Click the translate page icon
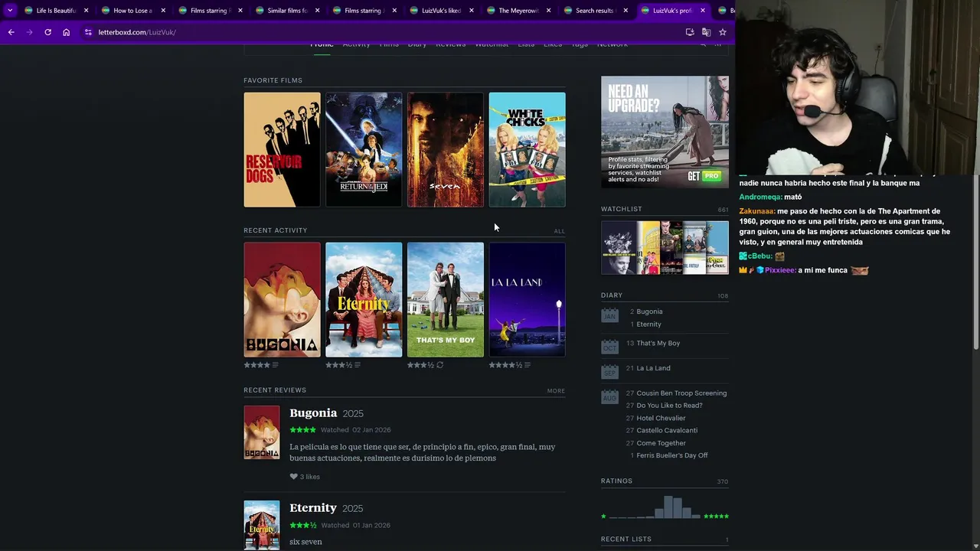The image size is (980, 551). click(706, 32)
